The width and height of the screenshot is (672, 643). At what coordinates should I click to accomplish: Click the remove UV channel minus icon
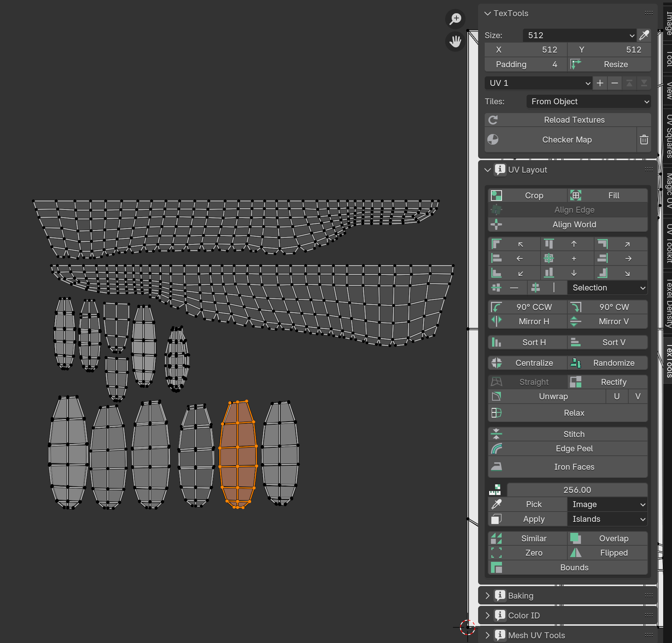(615, 83)
